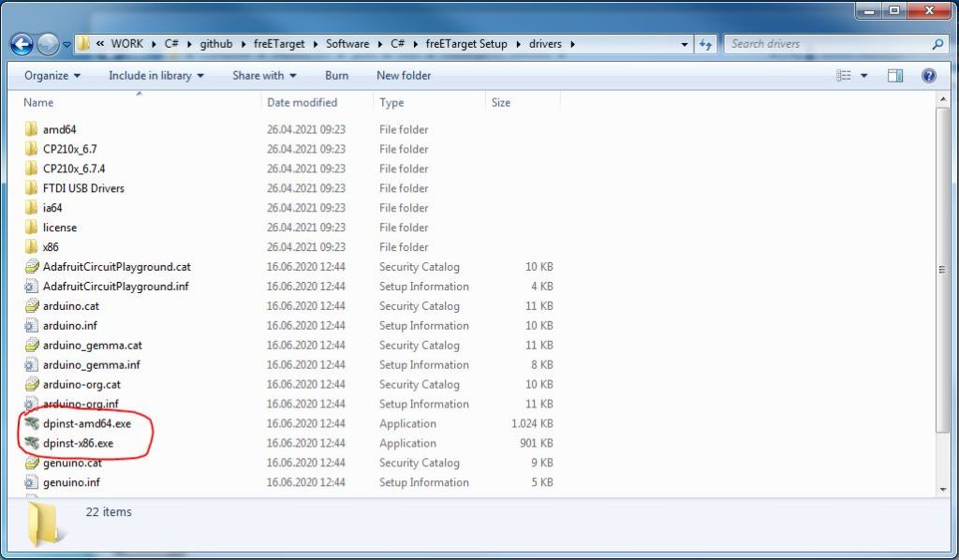The height and width of the screenshot is (560, 959).
Task: Click the refresh button beside address bar
Action: point(706,44)
